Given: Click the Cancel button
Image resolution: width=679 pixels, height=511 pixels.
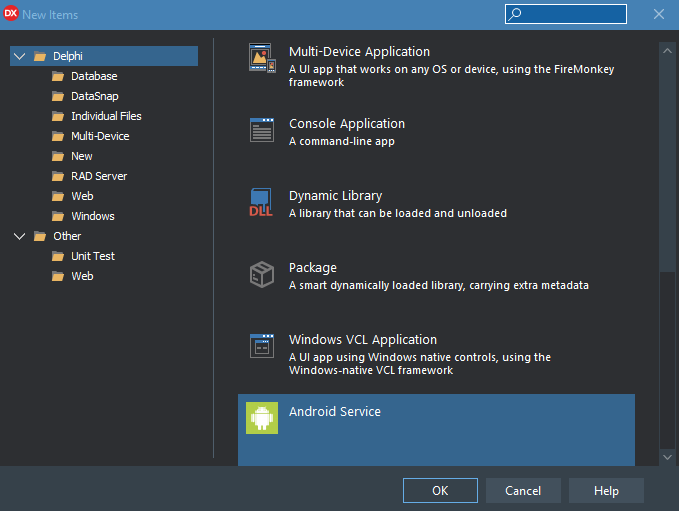Looking at the screenshot, I should 523,491.
